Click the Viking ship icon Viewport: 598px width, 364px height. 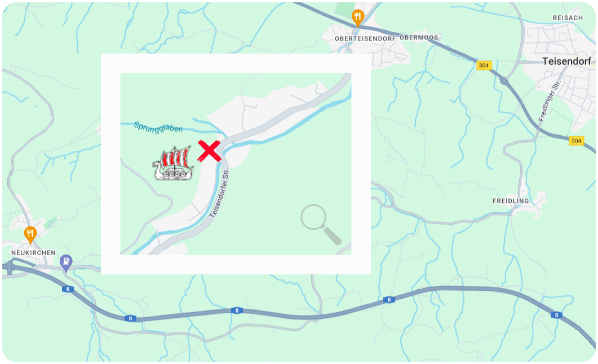173,163
